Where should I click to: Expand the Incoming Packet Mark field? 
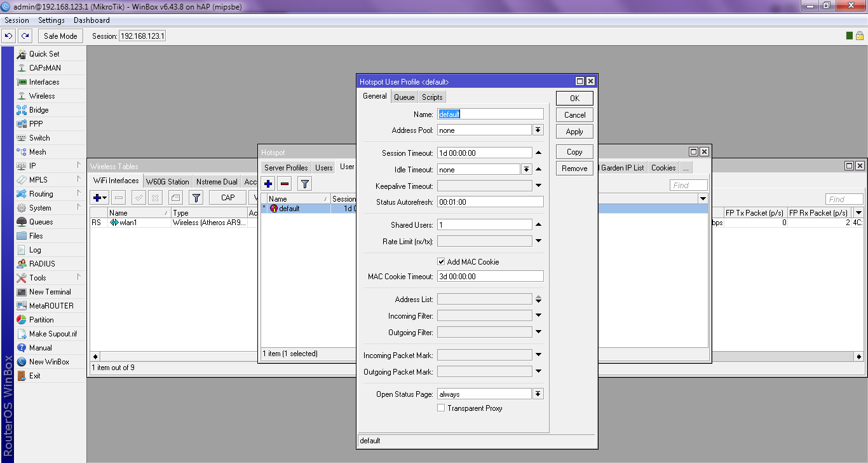point(538,355)
